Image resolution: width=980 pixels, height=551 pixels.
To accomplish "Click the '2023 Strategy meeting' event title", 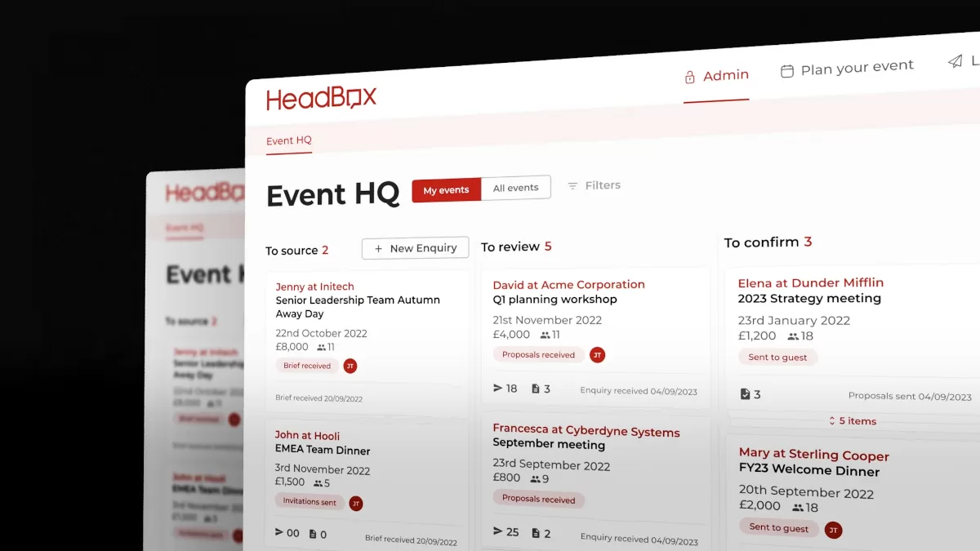I will coord(809,299).
